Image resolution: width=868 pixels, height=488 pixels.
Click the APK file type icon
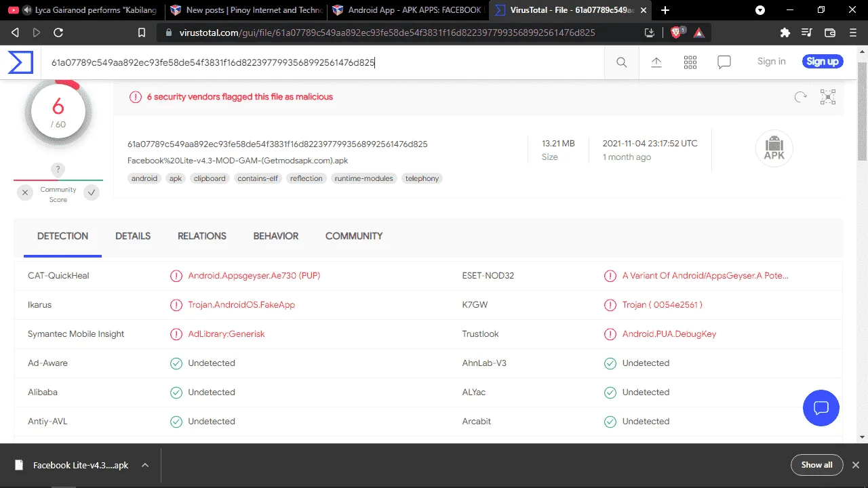coord(774,148)
